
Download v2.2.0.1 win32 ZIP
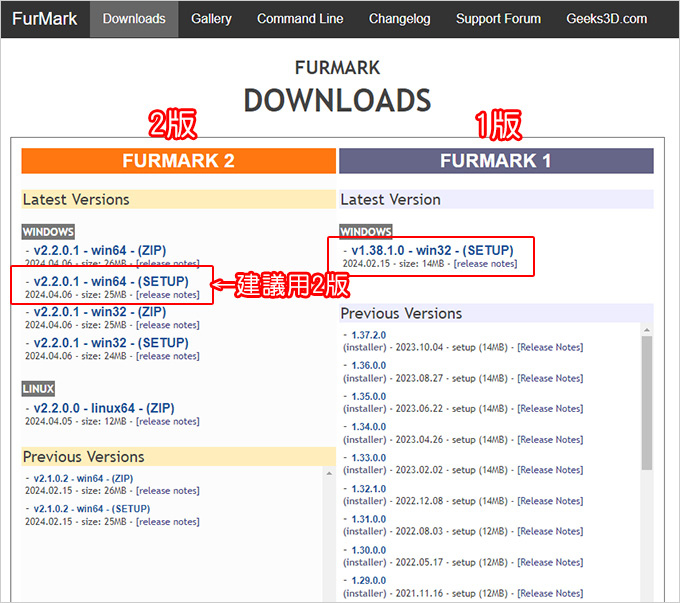(x=100, y=312)
